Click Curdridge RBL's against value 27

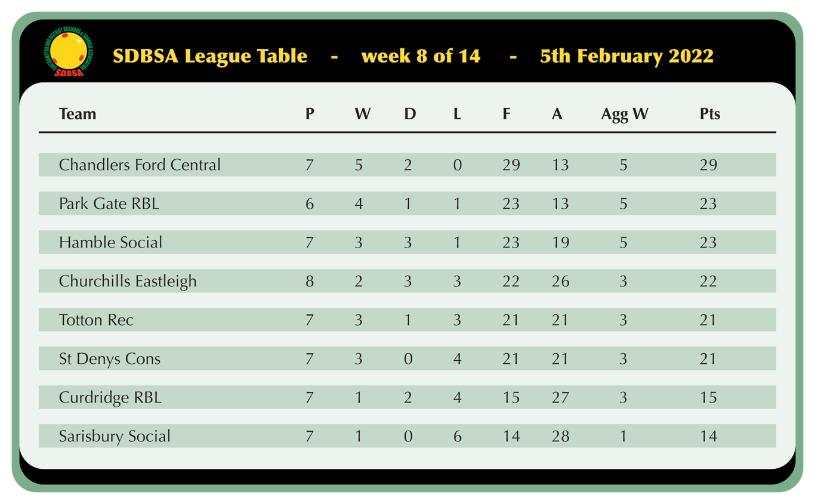560,397
